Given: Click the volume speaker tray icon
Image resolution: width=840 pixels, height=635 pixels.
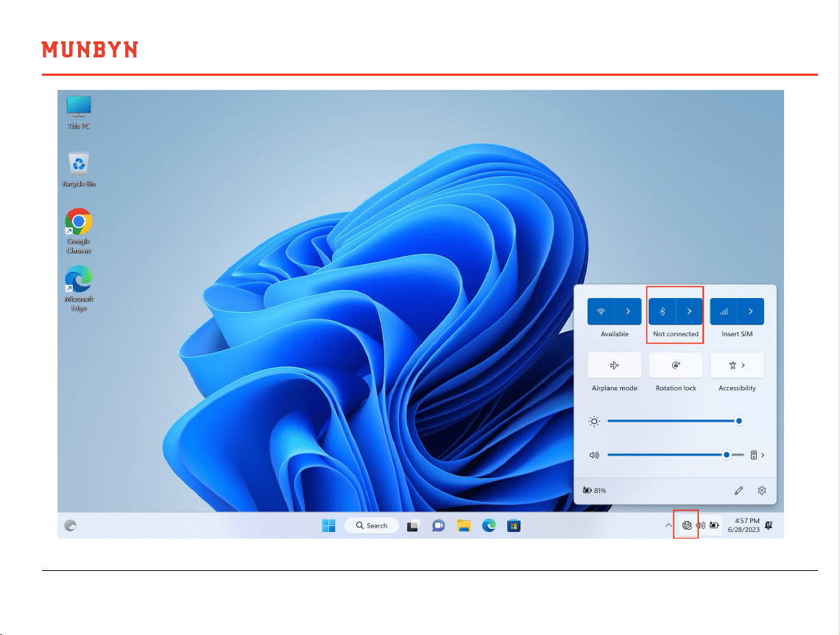Looking at the screenshot, I should point(700,525).
